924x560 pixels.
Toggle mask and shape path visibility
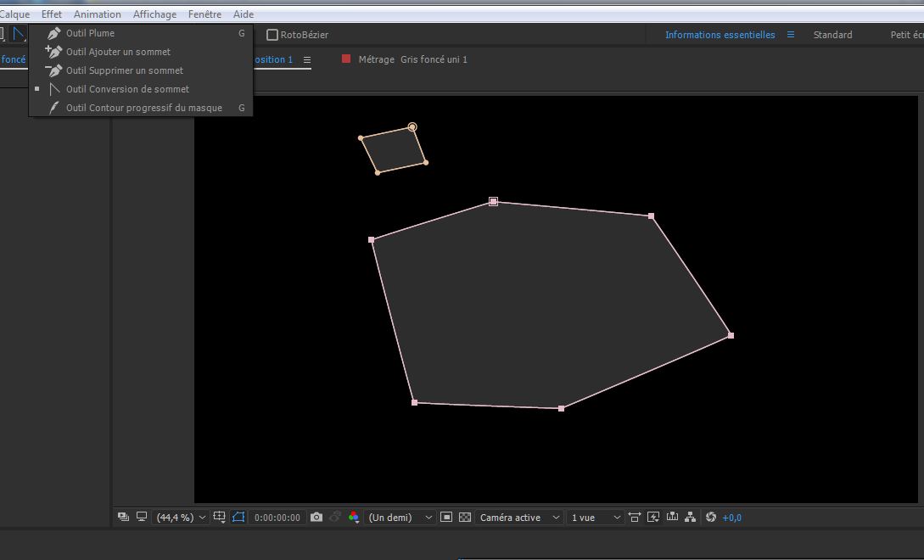point(238,517)
